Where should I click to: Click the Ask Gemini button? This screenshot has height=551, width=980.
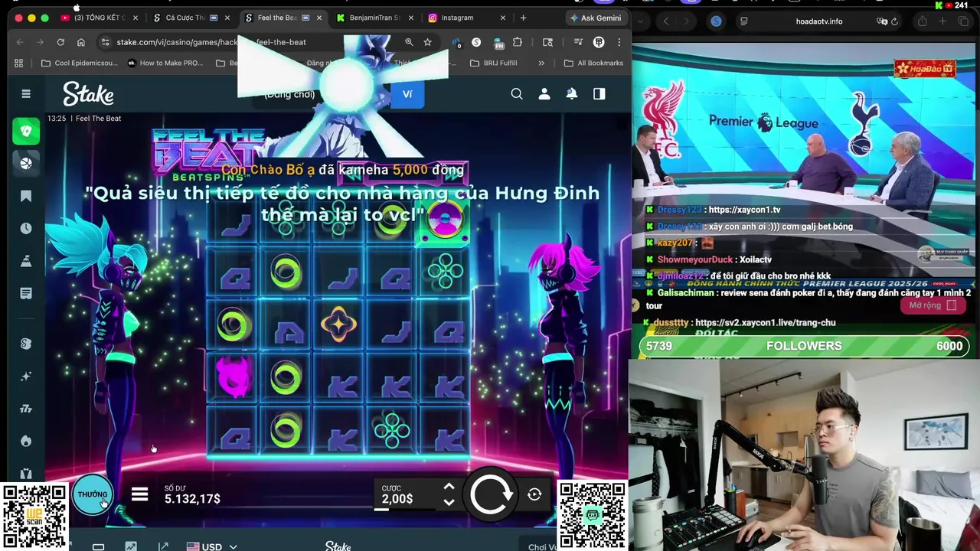pos(595,18)
